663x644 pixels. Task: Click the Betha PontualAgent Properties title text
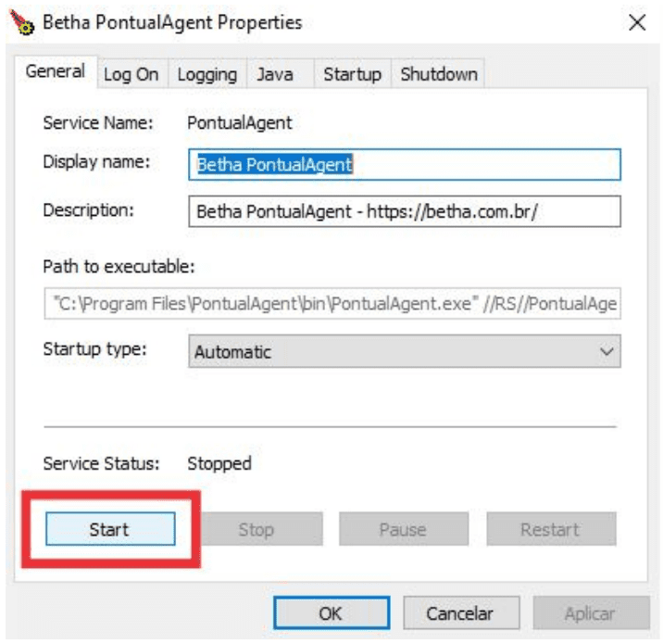point(172,22)
